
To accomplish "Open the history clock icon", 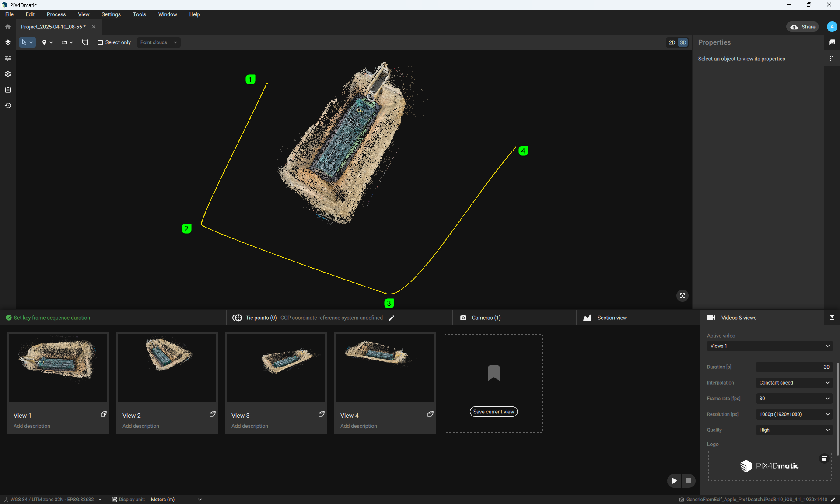I will 8,105.
